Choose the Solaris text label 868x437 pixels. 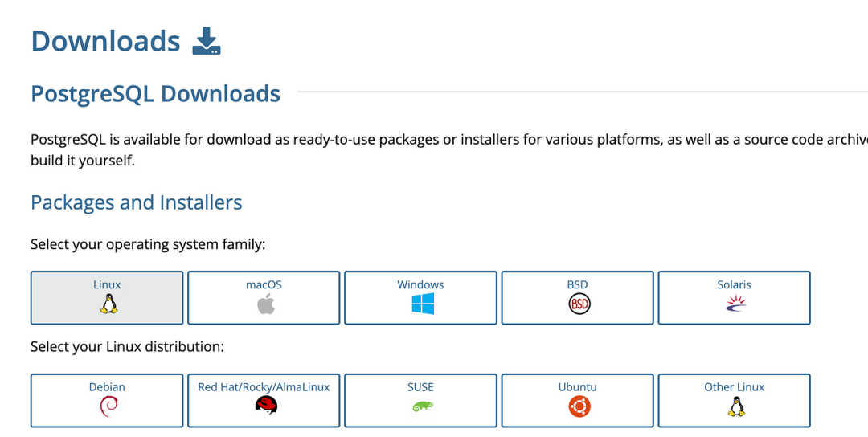[734, 284]
